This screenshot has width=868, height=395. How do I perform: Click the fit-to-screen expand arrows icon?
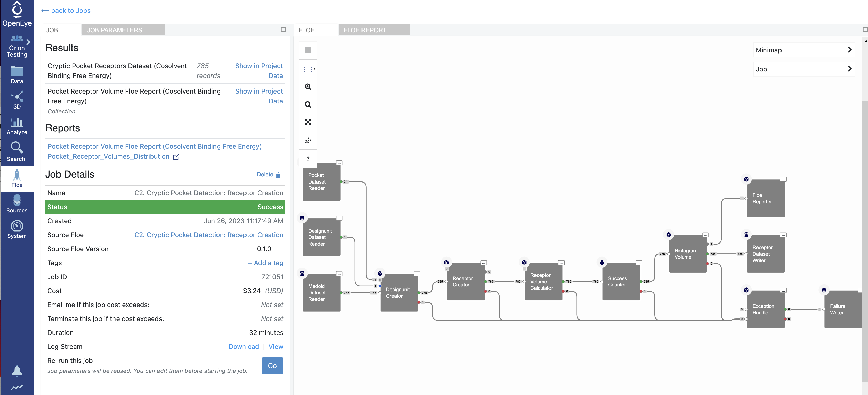coord(308,122)
